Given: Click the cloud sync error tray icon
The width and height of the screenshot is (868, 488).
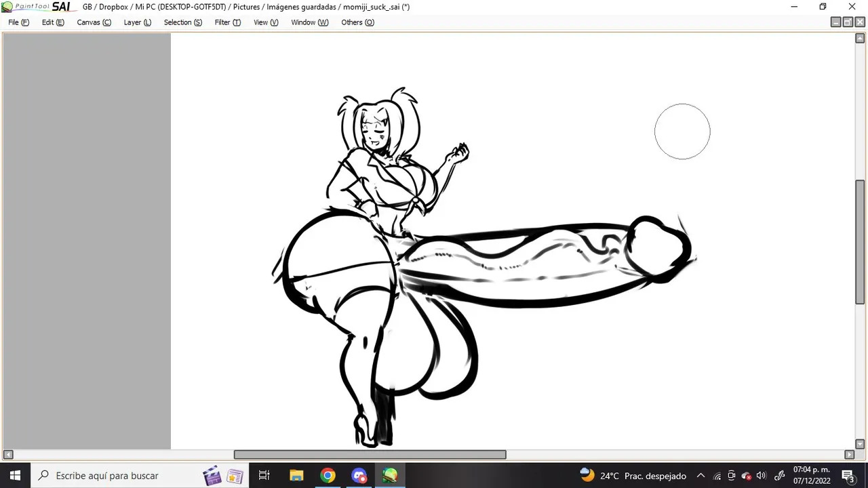Looking at the screenshot, I should point(747,476).
